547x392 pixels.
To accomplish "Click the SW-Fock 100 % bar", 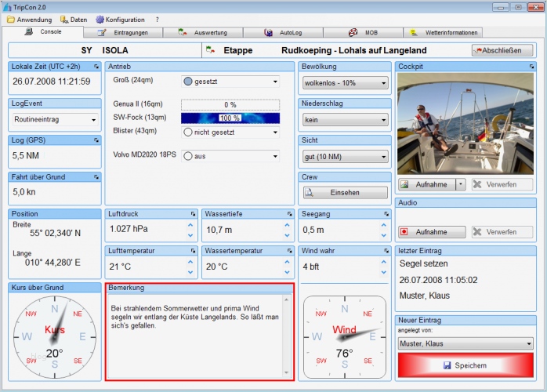I will coord(230,118).
